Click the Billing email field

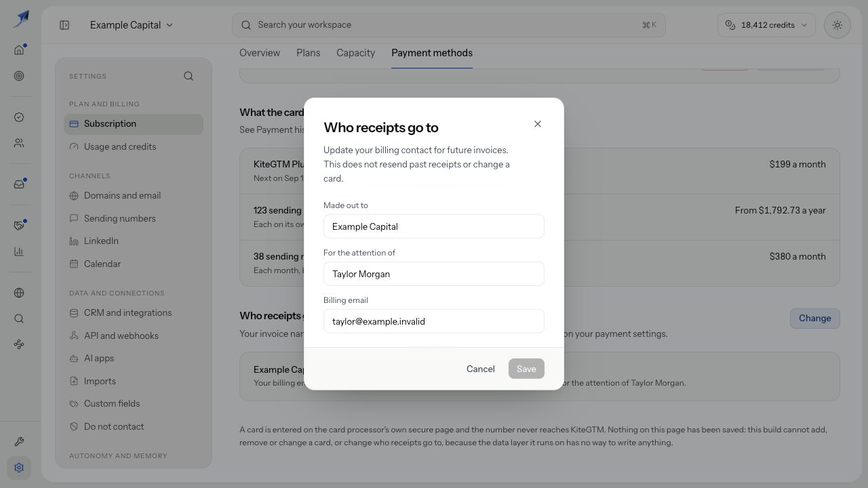pos(434,321)
